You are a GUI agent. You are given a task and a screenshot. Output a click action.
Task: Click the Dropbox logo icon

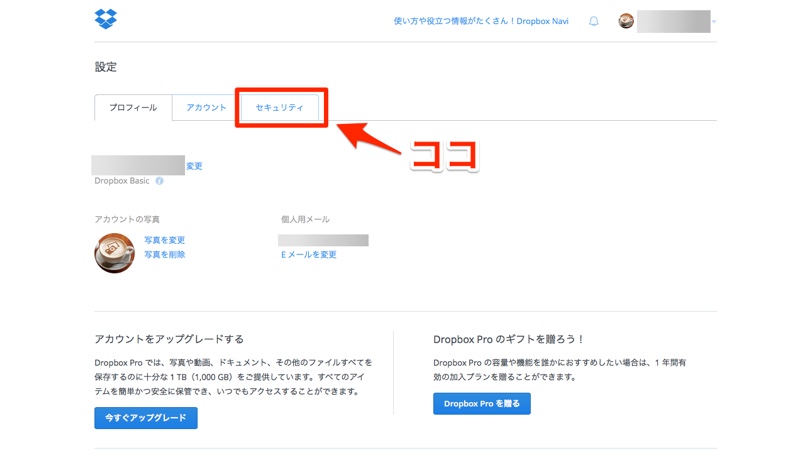click(106, 19)
